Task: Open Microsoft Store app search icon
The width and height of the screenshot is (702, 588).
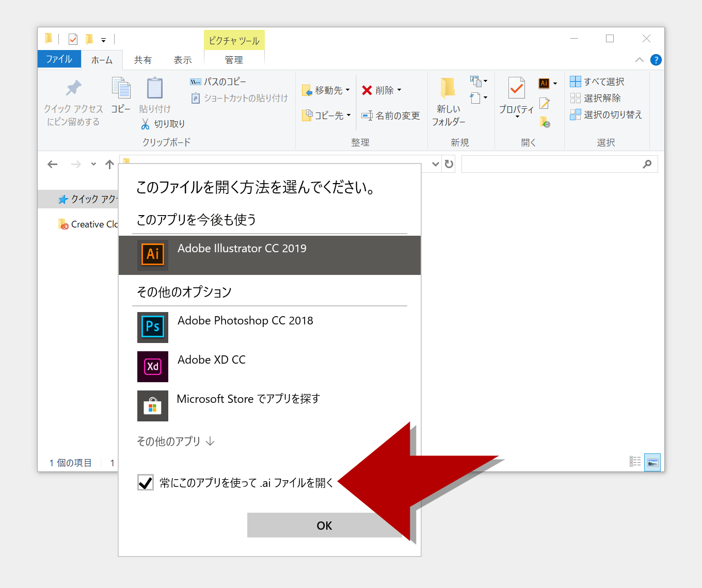Action: [153, 405]
